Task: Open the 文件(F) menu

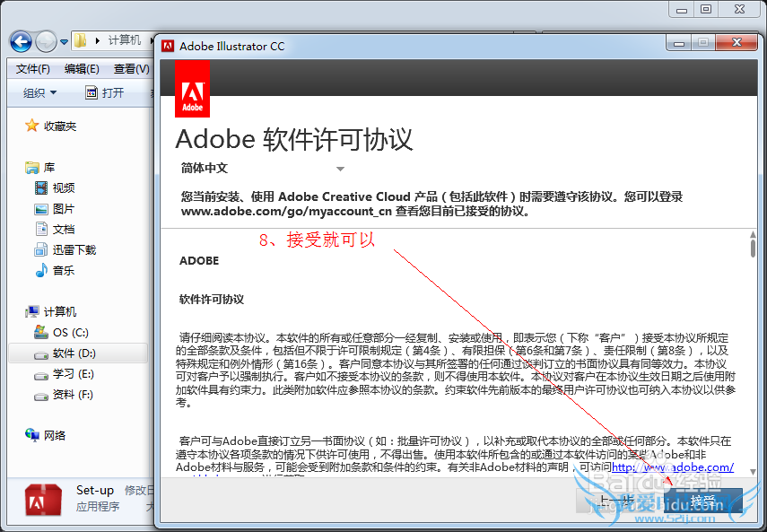Action: (33, 69)
